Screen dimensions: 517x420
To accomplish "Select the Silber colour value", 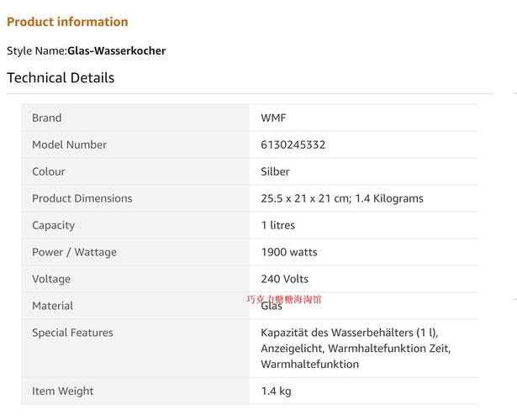I will pos(275,171).
